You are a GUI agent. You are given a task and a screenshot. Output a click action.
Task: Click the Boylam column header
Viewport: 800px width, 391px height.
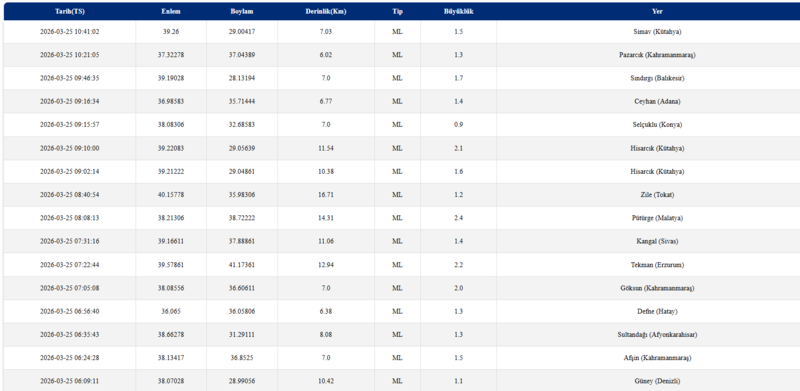pos(242,11)
